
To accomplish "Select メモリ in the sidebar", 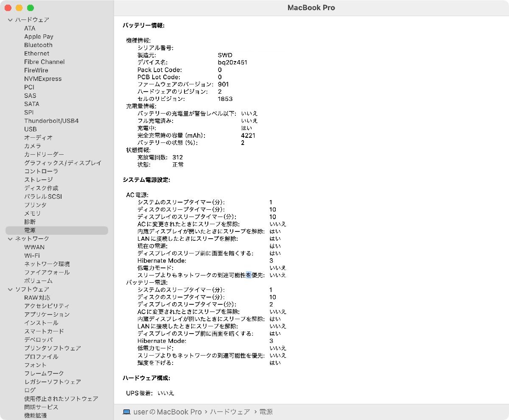I will click(x=33, y=213).
